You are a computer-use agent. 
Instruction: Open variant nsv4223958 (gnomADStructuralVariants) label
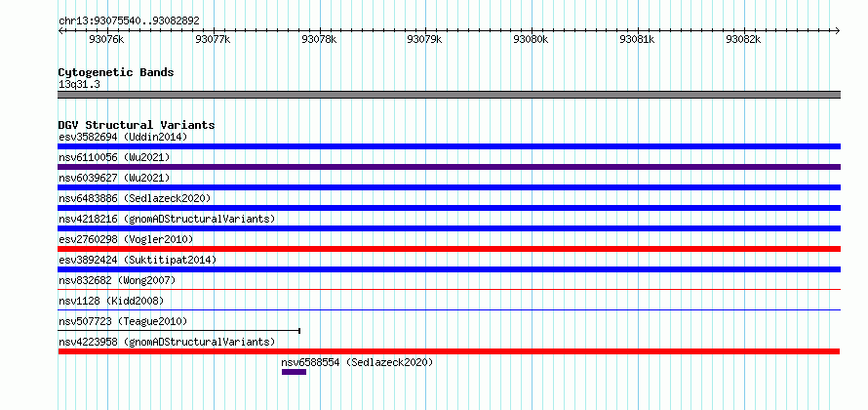click(167, 342)
